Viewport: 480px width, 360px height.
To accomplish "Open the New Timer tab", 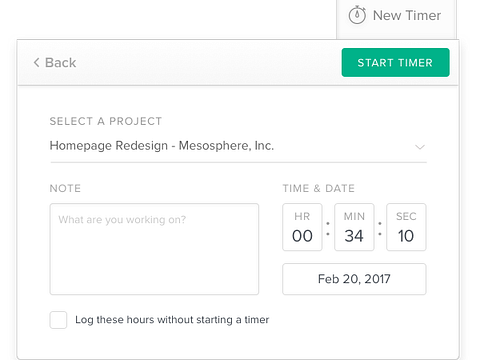I will (396, 17).
